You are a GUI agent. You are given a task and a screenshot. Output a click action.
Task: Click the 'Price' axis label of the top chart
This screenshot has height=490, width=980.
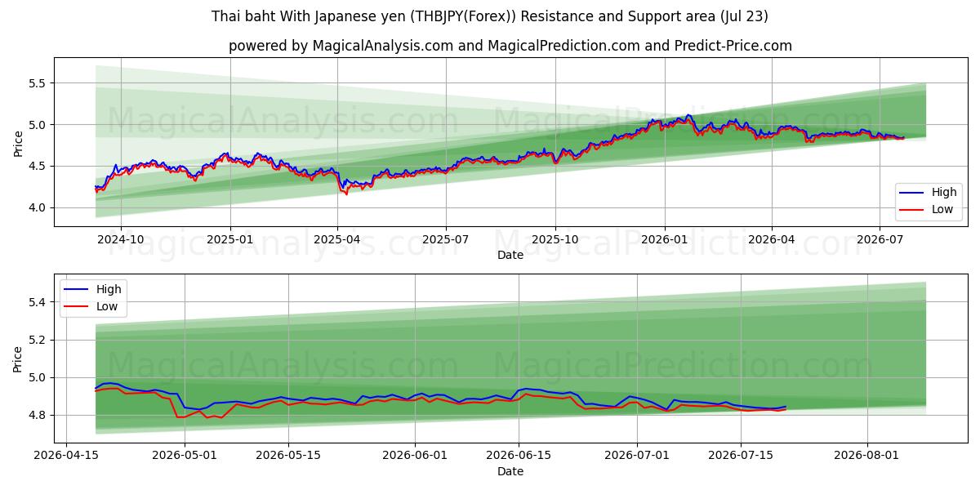point(18,142)
